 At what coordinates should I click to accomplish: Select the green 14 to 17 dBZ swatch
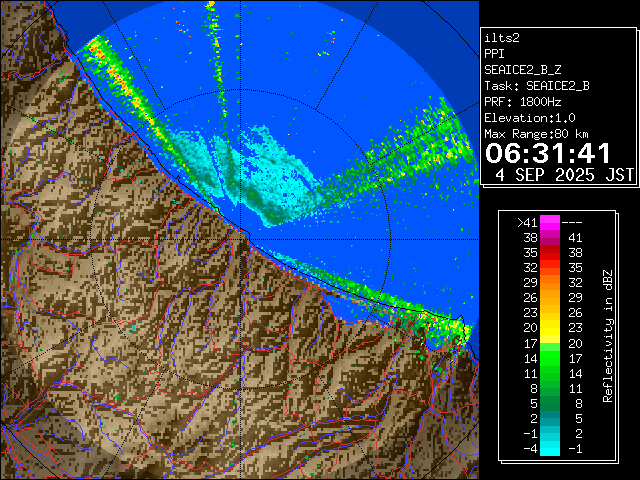pyautogui.click(x=550, y=357)
